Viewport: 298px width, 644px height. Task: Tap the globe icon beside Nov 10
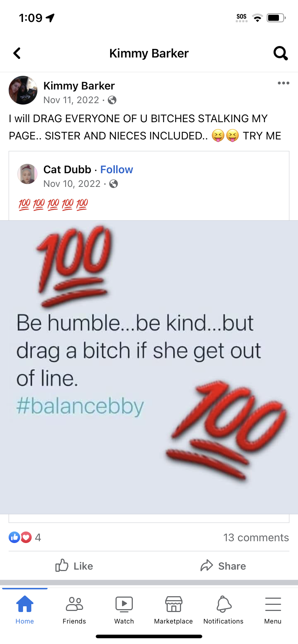pos(114,184)
